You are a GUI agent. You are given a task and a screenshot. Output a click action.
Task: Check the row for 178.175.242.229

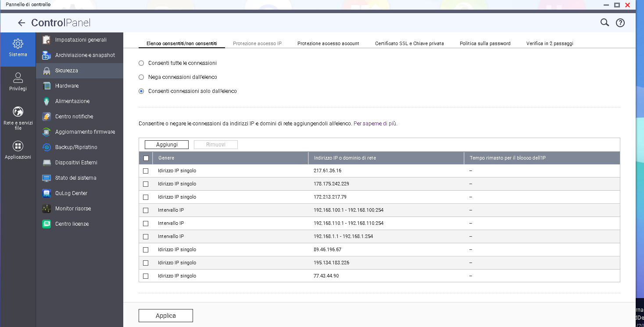click(146, 184)
